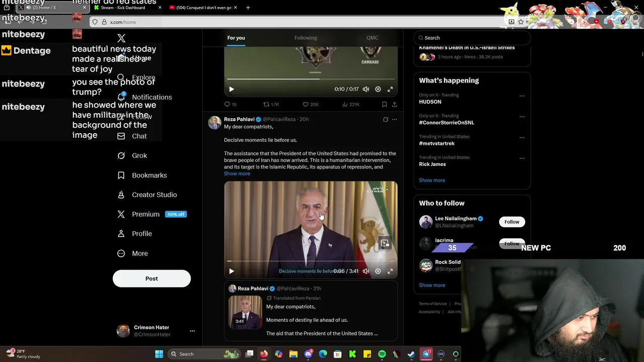Open Lee Nallalingham's profile link

[456, 219]
